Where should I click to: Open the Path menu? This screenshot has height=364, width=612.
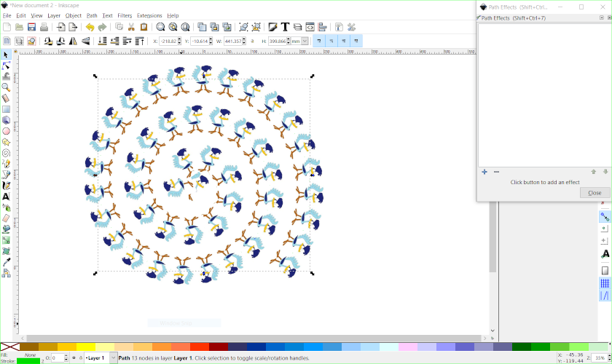click(92, 15)
